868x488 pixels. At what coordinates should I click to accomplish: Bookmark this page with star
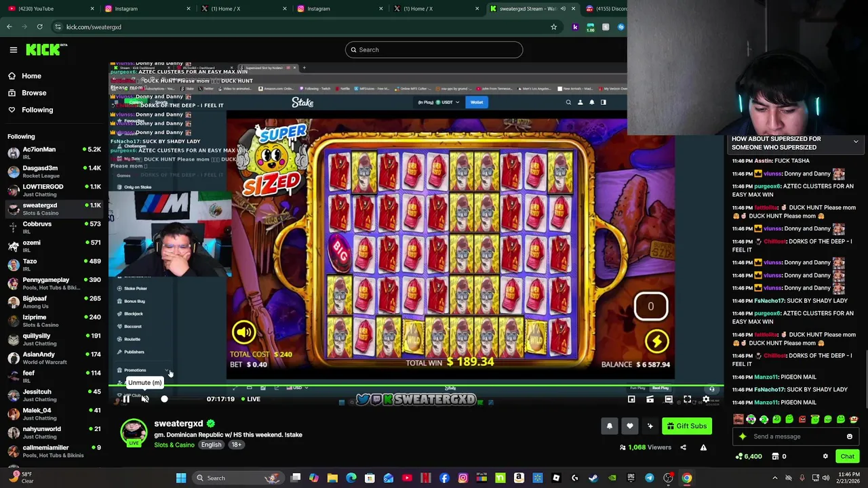553,27
